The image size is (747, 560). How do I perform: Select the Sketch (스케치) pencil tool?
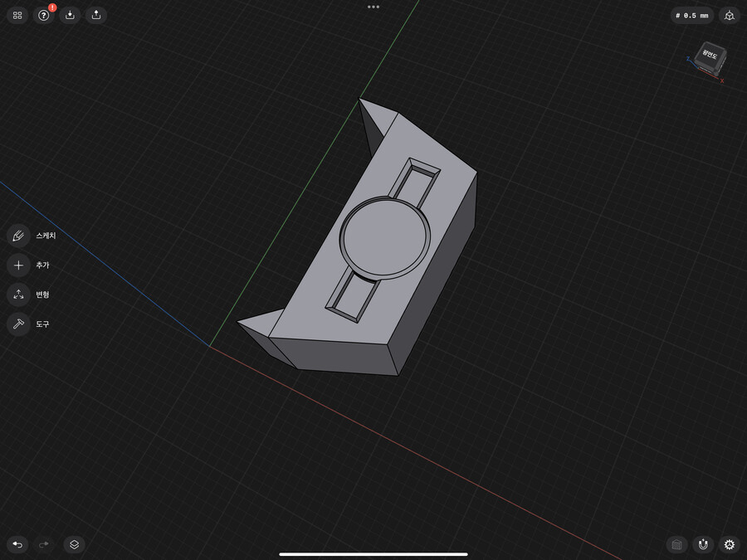(18, 236)
